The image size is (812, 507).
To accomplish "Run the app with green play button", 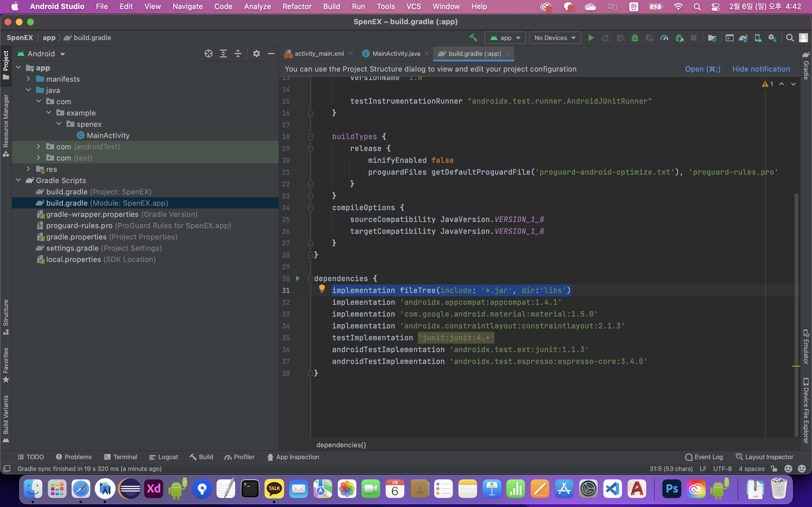I will click(x=591, y=38).
